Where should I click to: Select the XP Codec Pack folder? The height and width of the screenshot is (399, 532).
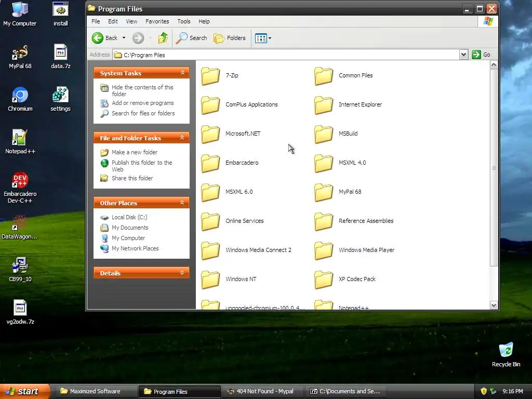point(324,279)
